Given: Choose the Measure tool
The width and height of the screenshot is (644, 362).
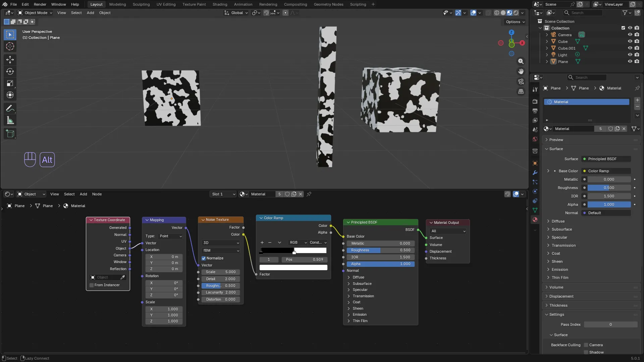Looking at the screenshot, I should (x=10, y=121).
